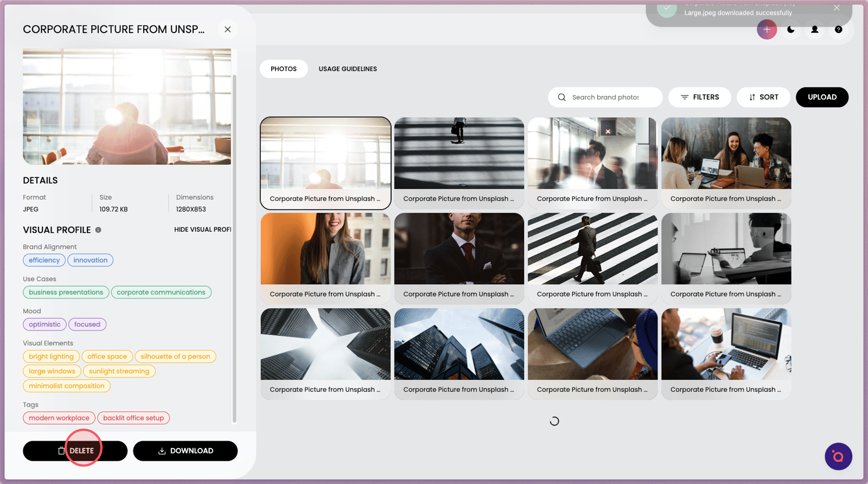Click the pink plus create icon

pos(767,29)
